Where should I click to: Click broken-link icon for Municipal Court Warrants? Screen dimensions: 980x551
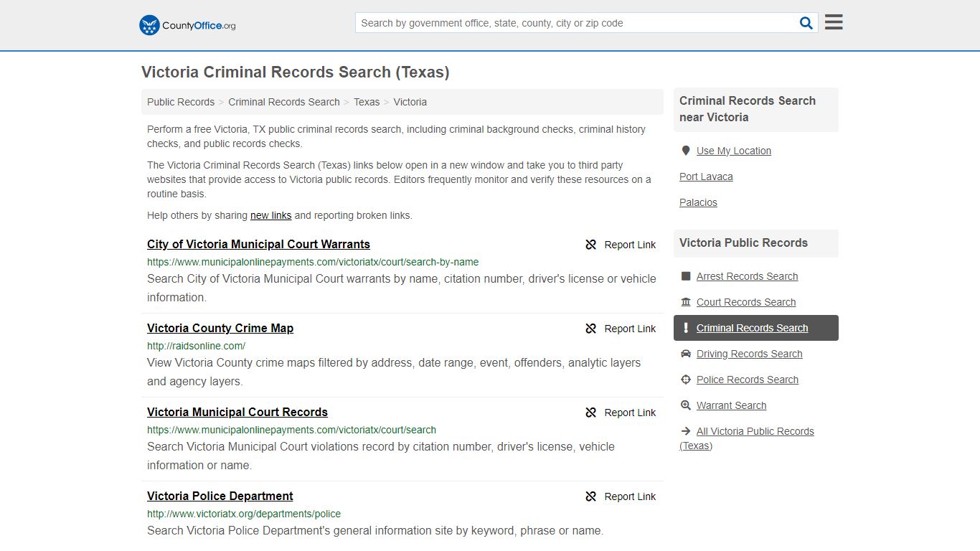(591, 245)
